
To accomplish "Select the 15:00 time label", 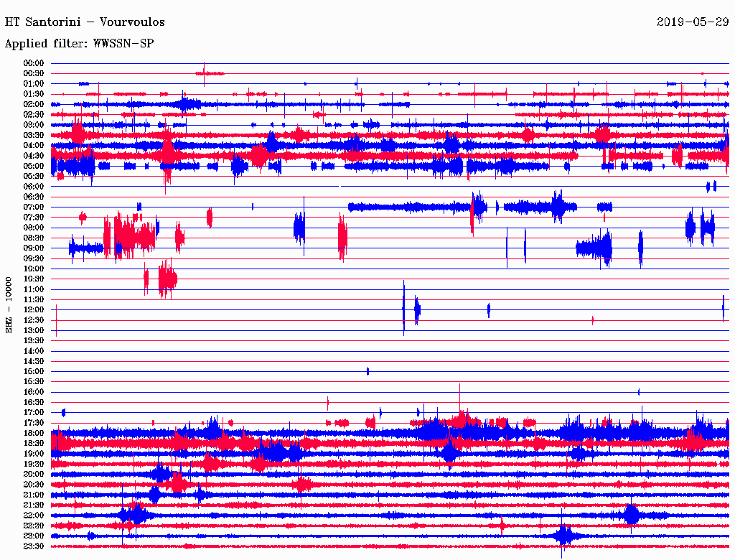I will coord(34,371).
